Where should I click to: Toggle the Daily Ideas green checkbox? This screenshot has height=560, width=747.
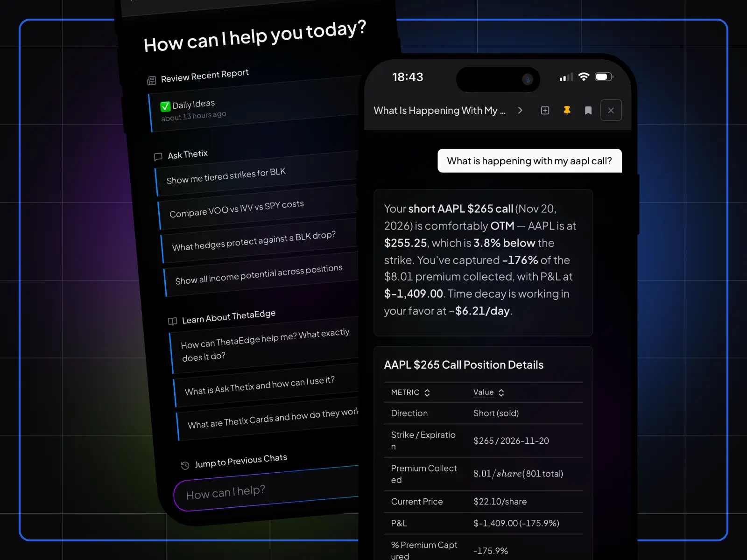pyautogui.click(x=165, y=106)
